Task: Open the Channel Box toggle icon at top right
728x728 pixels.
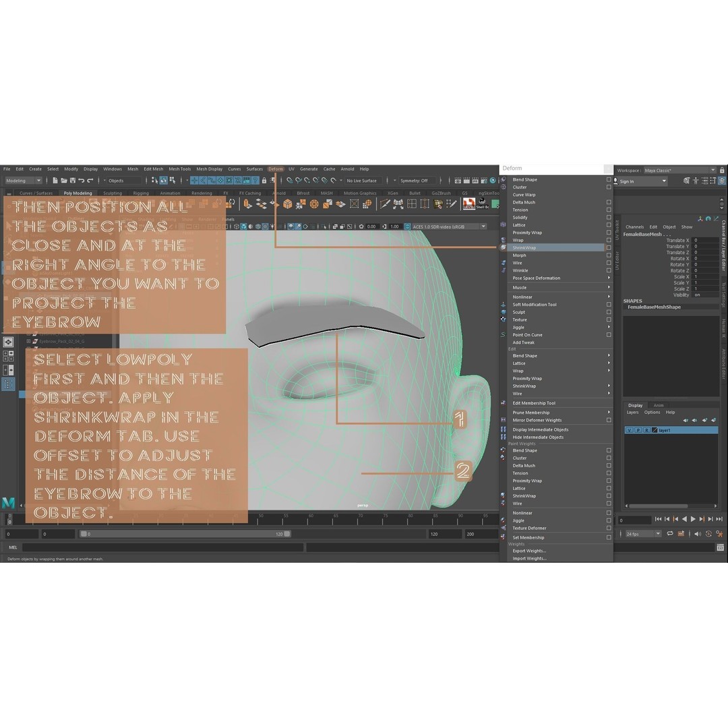Action: pos(722,181)
